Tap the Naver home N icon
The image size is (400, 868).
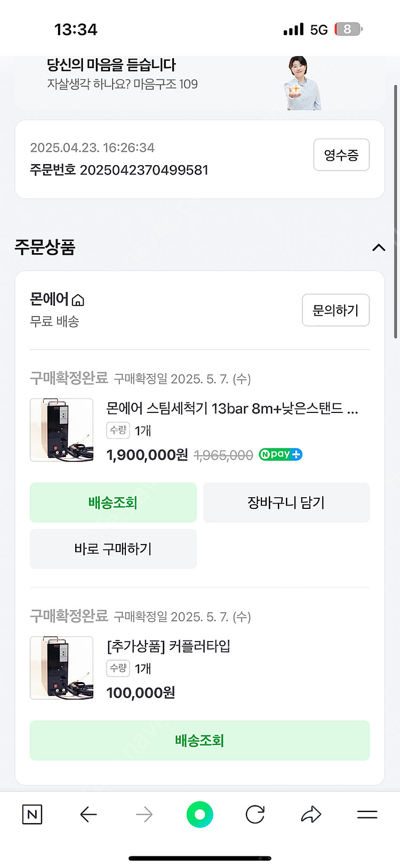pos(32,814)
